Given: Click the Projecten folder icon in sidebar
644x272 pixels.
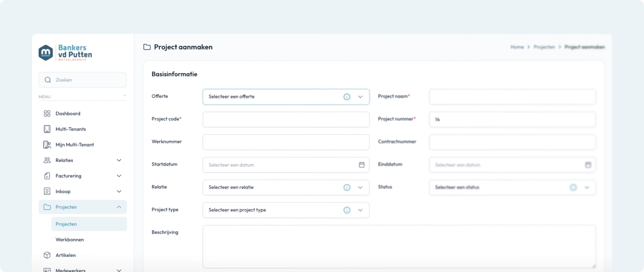Looking at the screenshot, I should 47,207.
